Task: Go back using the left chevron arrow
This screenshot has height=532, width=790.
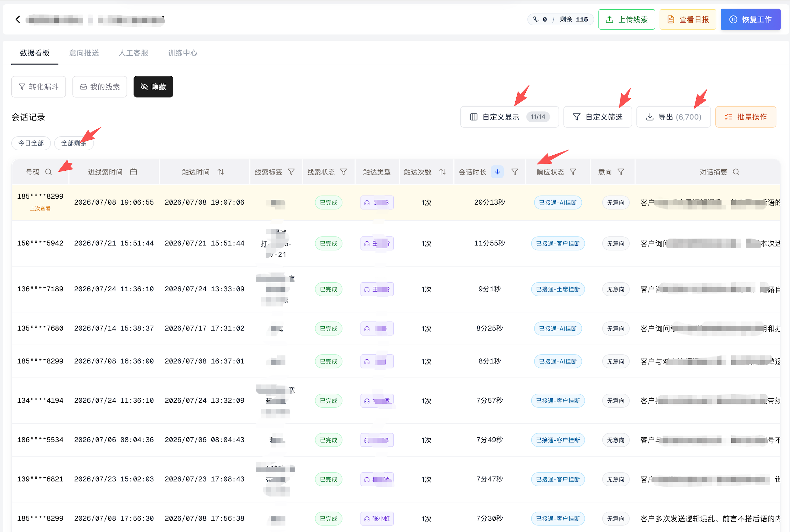Action: point(18,19)
